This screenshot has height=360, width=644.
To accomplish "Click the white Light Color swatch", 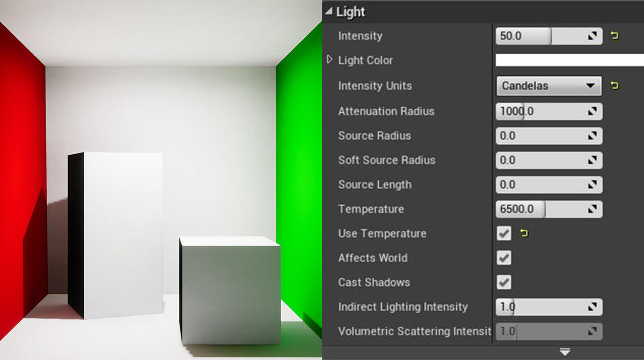I will (569, 60).
